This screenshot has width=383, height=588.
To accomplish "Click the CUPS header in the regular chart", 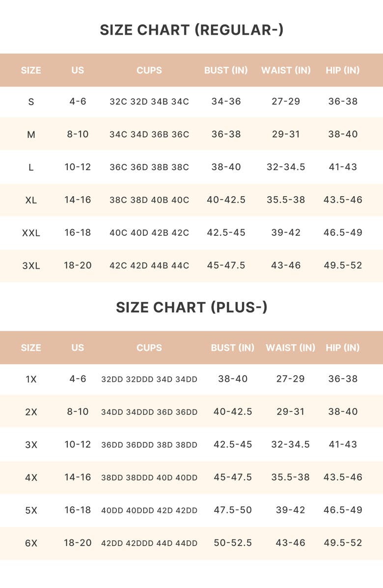I will (x=149, y=70).
